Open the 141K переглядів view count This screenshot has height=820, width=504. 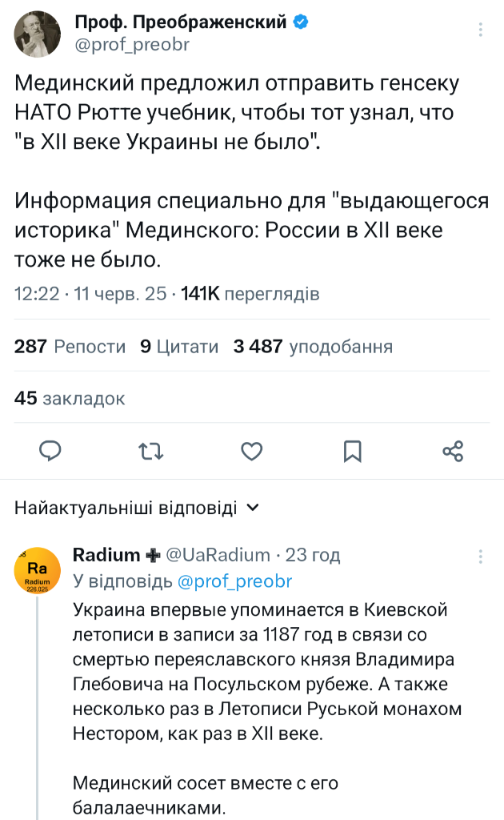[x=250, y=295]
